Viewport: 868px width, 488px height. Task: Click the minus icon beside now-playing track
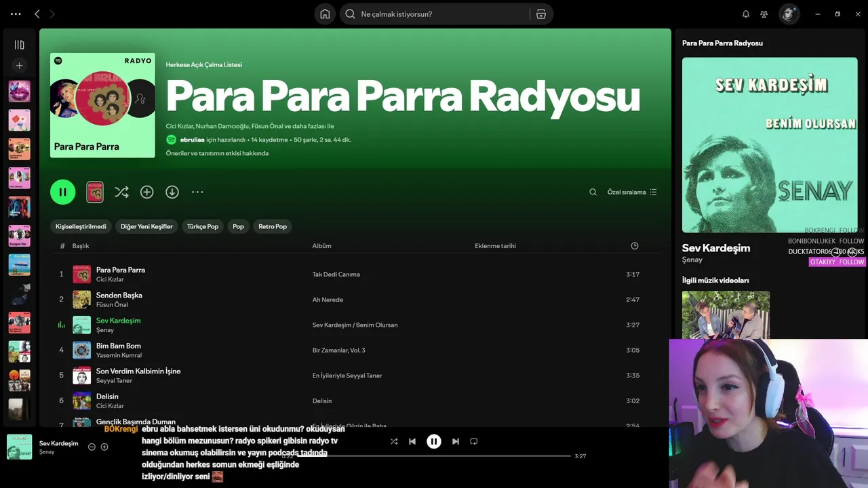point(92,447)
